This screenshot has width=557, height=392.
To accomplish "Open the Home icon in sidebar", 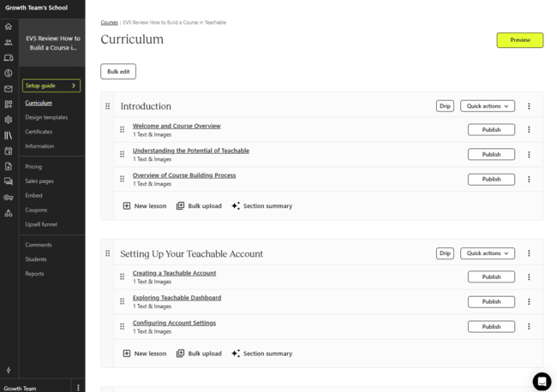I will pos(9,27).
